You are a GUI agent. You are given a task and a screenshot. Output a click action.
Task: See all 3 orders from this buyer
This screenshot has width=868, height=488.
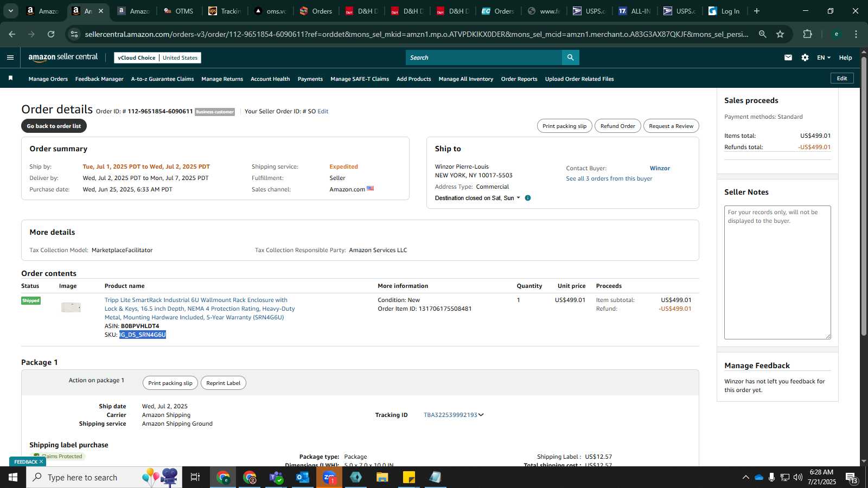pos(609,178)
